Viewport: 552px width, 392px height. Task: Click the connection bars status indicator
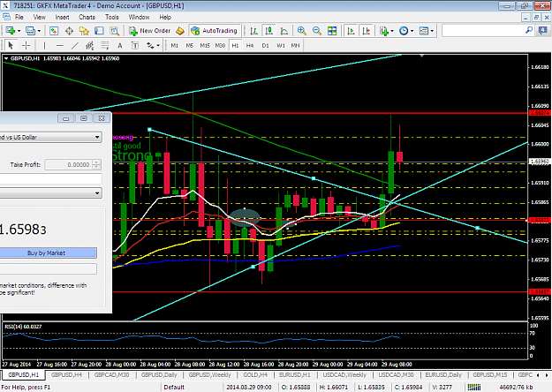[x=474, y=387]
